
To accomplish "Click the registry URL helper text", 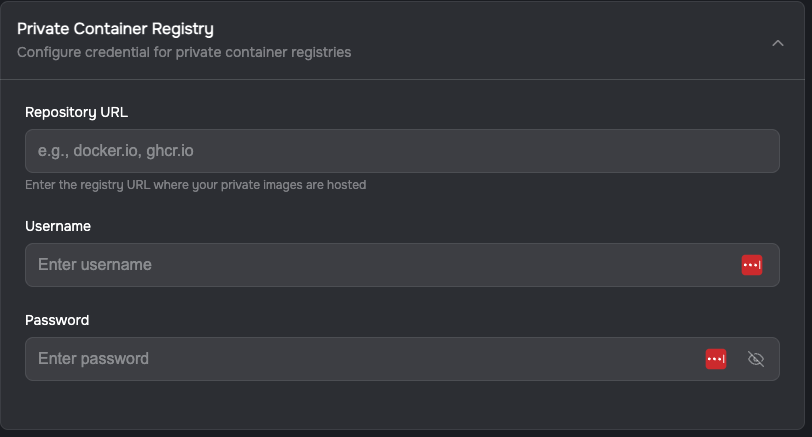I will [196, 185].
